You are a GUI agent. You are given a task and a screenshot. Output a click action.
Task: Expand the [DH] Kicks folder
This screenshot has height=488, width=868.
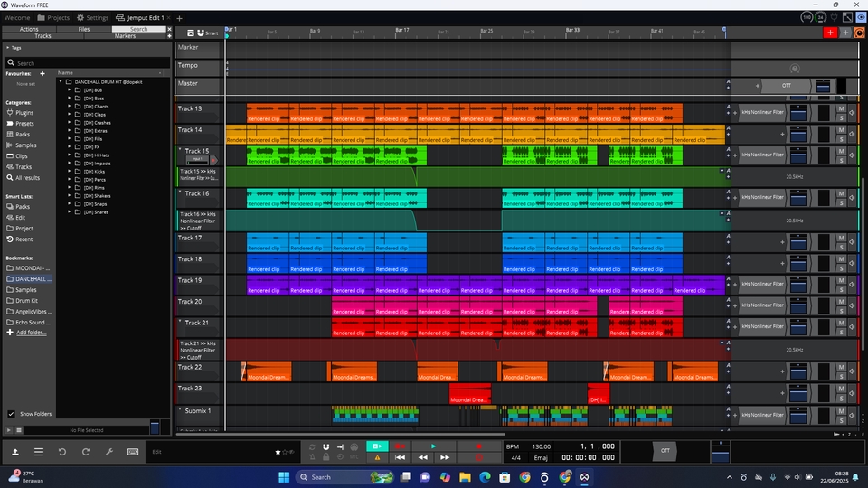pos(70,172)
